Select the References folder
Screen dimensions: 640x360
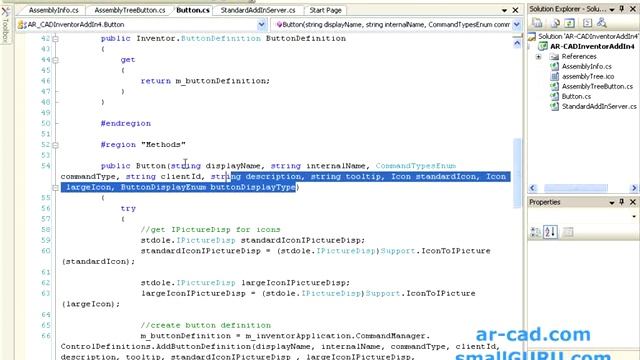pos(573,56)
